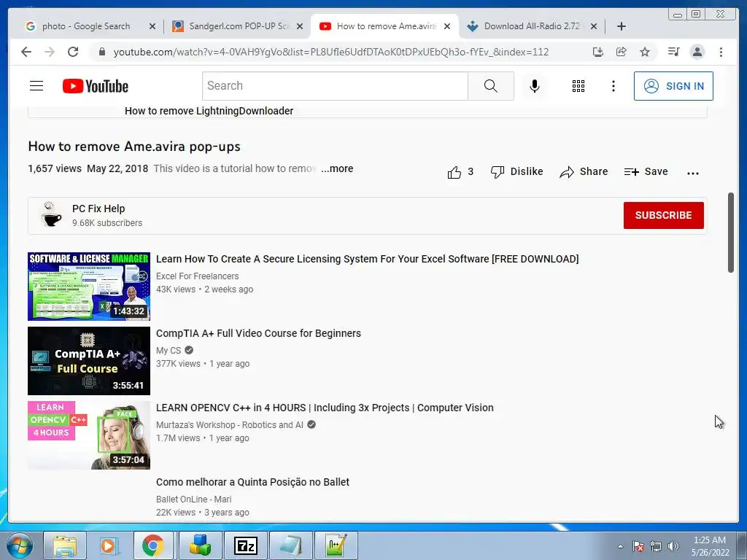The image size is (747, 560).
Task: Open Como melhorar a Quinta Posição video
Action: [x=253, y=482]
